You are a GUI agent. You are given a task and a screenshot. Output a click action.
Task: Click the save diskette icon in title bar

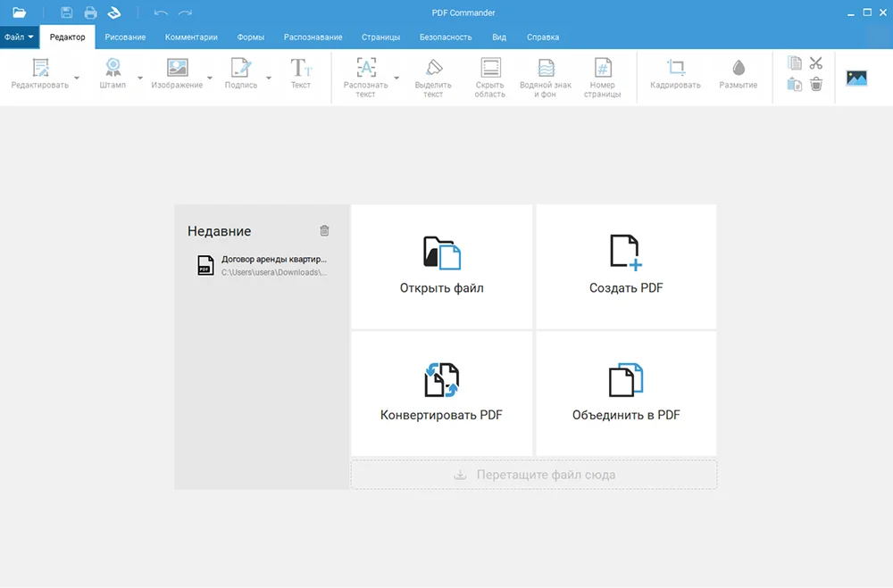click(x=67, y=12)
